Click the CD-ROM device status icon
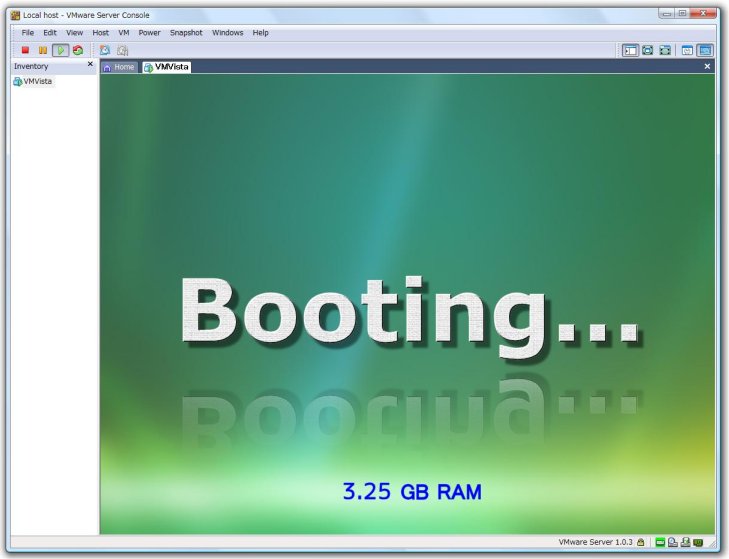729x559 pixels. coord(673,542)
